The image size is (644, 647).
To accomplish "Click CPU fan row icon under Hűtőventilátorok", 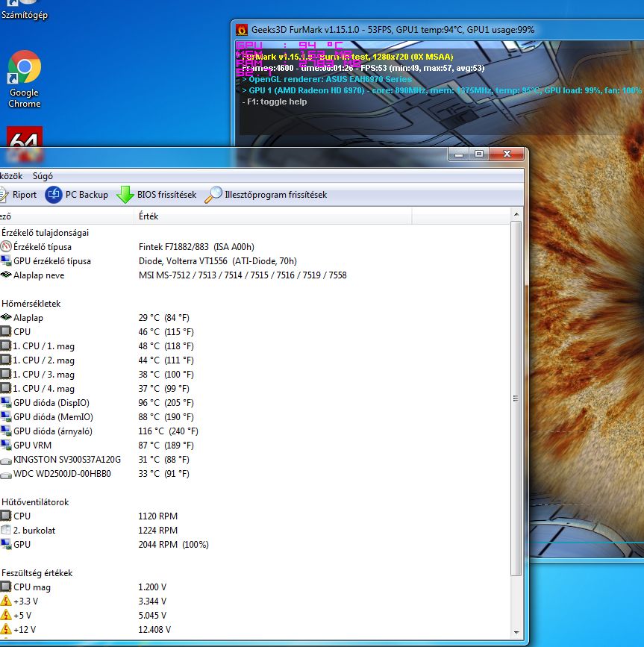I will 6,516.
